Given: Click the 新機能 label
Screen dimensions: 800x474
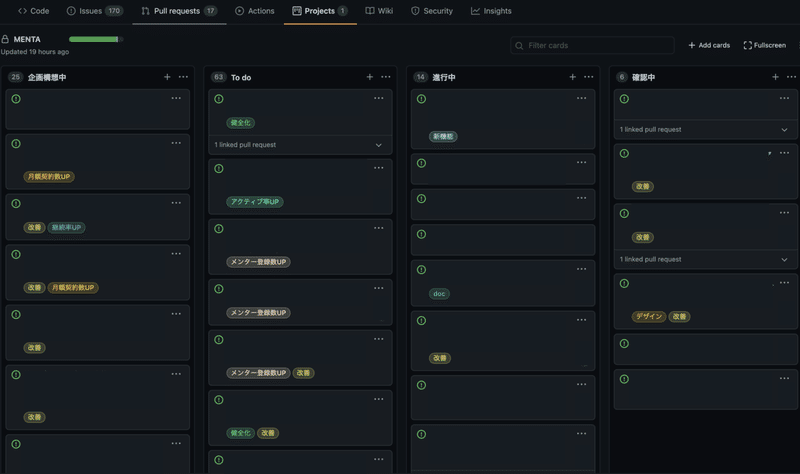Looking at the screenshot, I should tap(443, 137).
